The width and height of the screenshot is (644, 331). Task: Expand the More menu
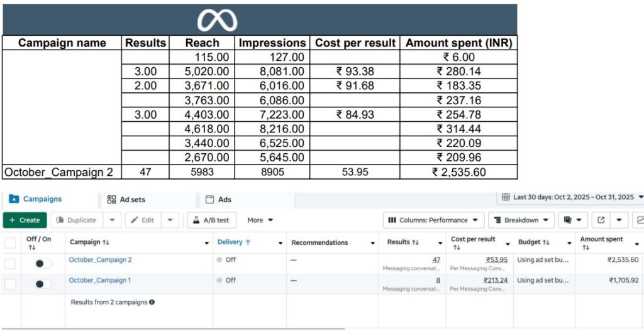(x=260, y=220)
